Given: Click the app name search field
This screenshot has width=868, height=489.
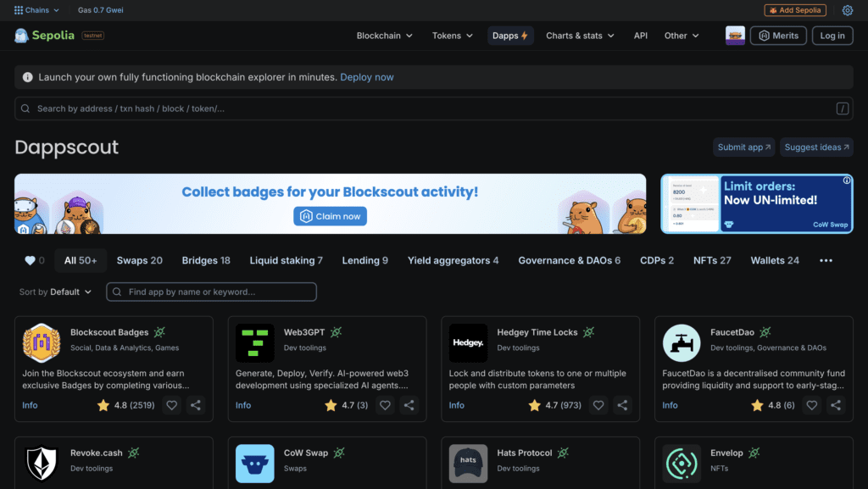Looking at the screenshot, I should [x=210, y=291].
